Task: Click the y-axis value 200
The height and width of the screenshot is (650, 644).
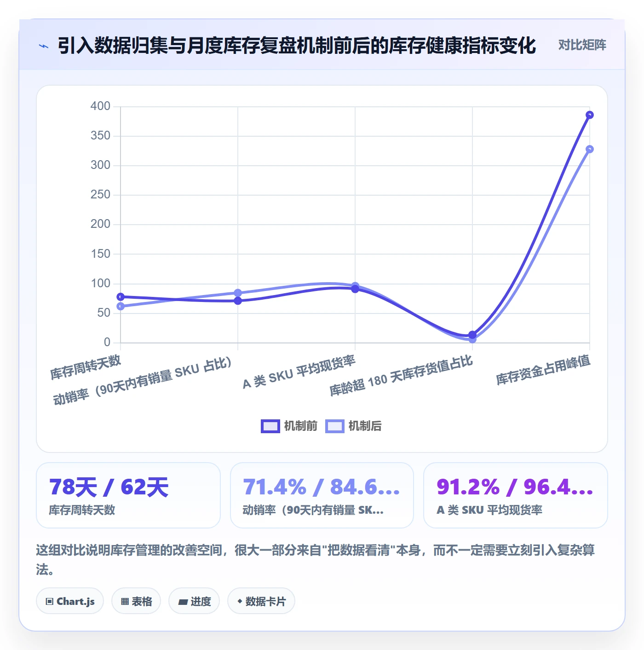Action: point(100,224)
